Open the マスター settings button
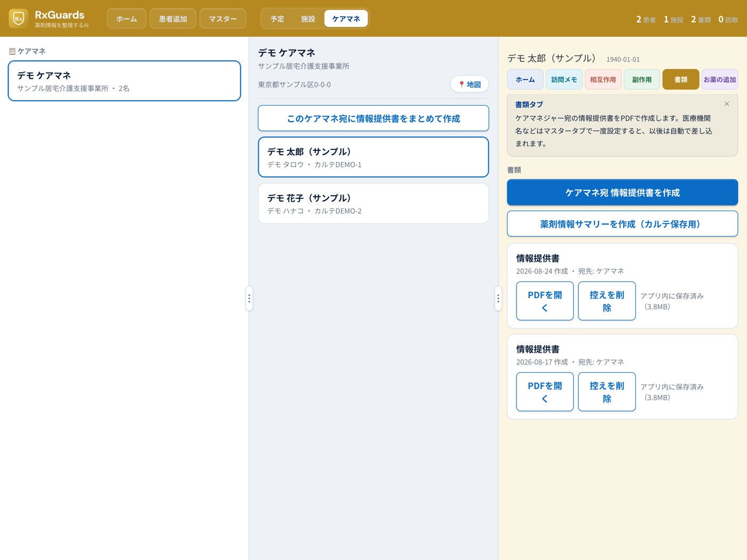This screenshot has width=747, height=560. [x=223, y=19]
